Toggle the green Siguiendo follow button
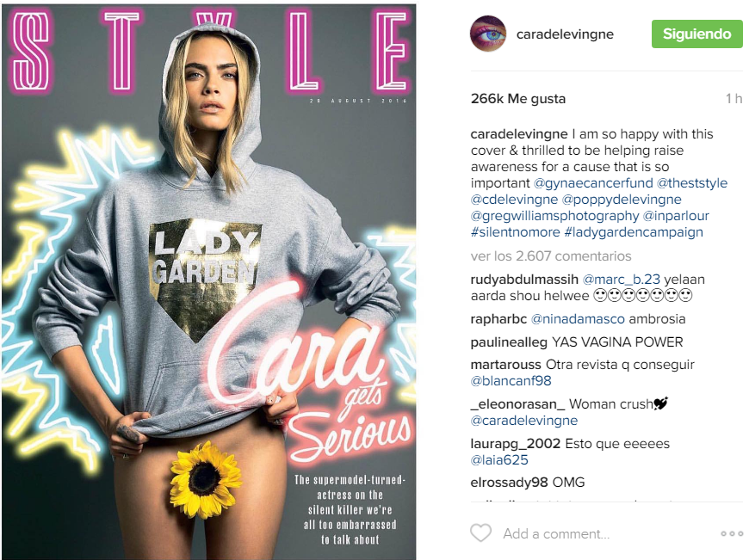Image resolution: width=749 pixels, height=560 pixels. (x=696, y=34)
